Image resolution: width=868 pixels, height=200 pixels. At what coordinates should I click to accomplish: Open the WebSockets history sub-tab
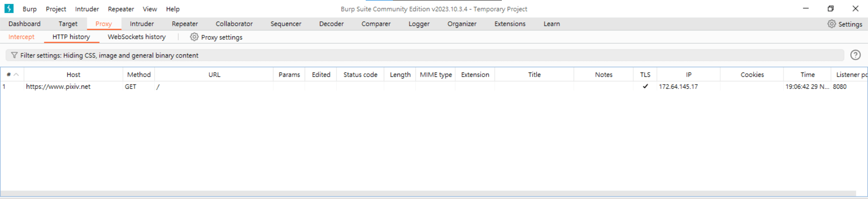(137, 37)
